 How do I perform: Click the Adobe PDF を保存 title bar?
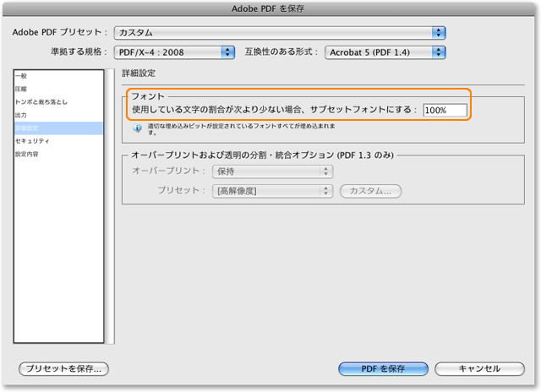[270, 8]
